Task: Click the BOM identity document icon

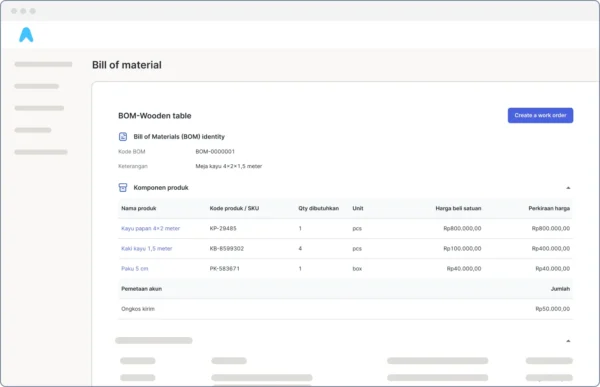Action: (123, 137)
